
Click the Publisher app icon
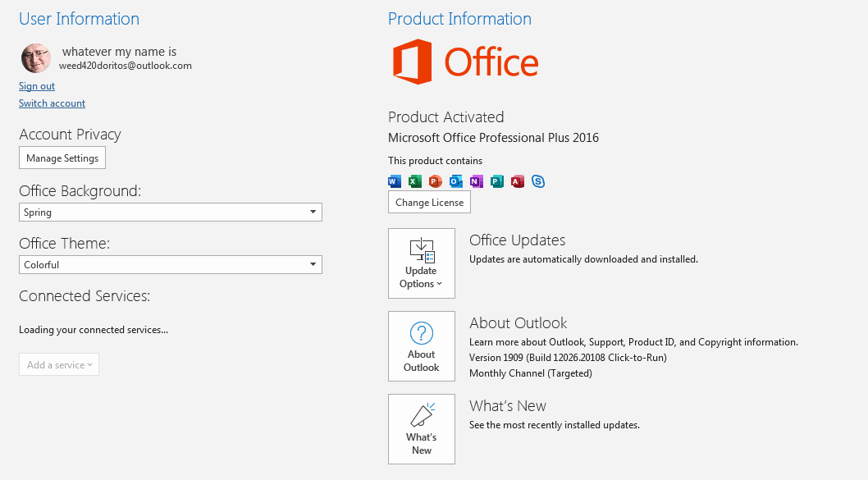497,181
